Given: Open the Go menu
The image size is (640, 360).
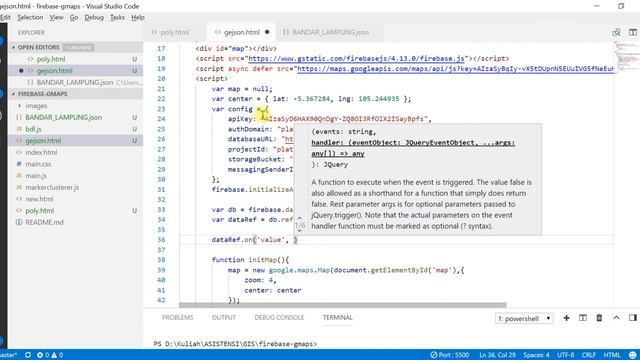Looking at the screenshot, I should [x=74, y=17].
